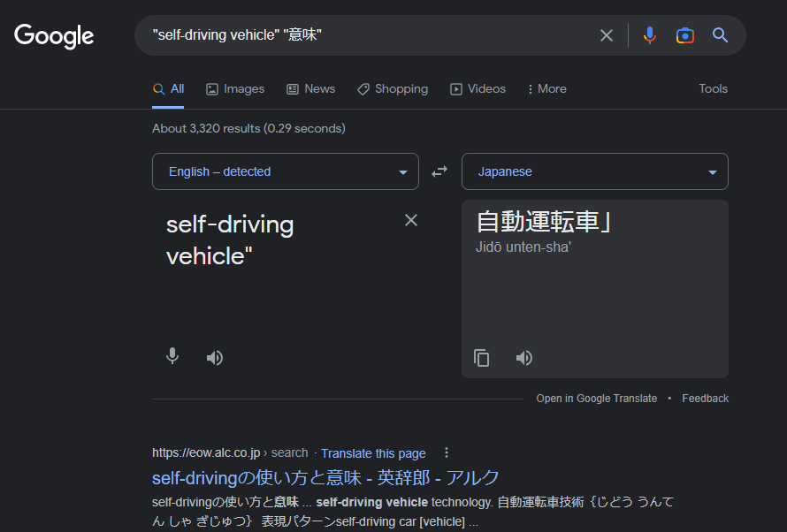Go to the Videos tab
Viewport: 787px width, 532px height.
(x=478, y=88)
